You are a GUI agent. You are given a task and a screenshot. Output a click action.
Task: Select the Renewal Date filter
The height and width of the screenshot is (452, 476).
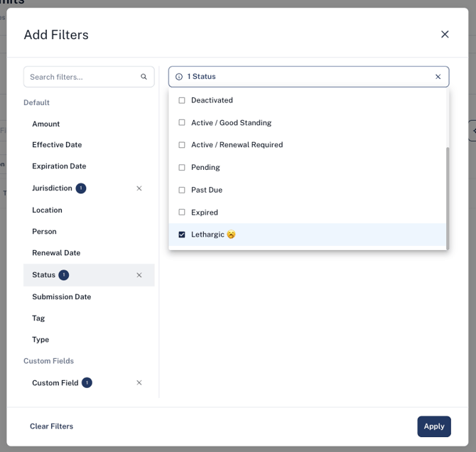pyautogui.click(x=56, y=253)
